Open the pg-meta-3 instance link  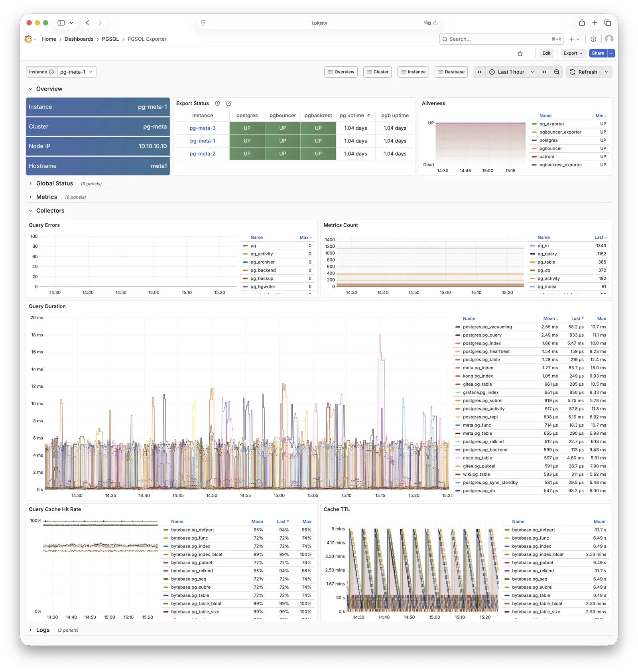pos(203,128)
